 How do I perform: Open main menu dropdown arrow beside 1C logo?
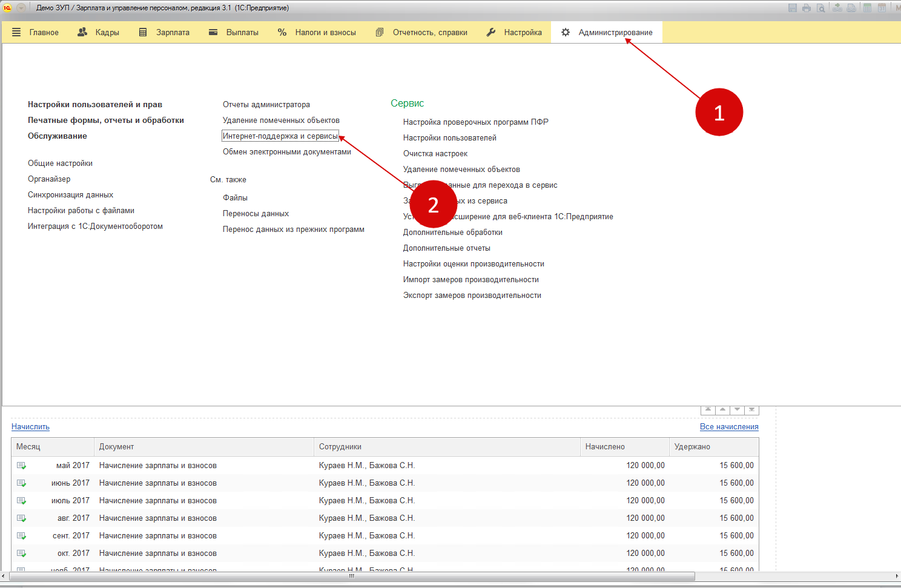click(x=21, y=8)
